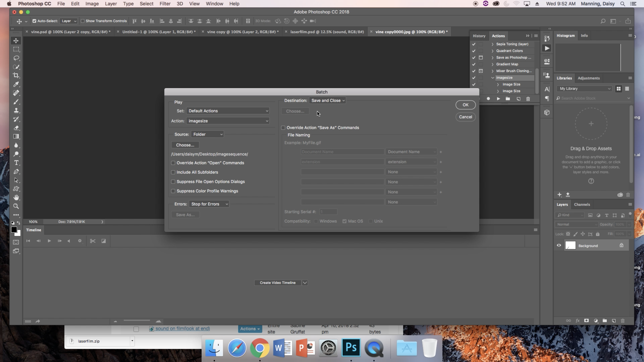Open the Source dropdown showing Folder
644x362 pixels.
click(207, 134)
